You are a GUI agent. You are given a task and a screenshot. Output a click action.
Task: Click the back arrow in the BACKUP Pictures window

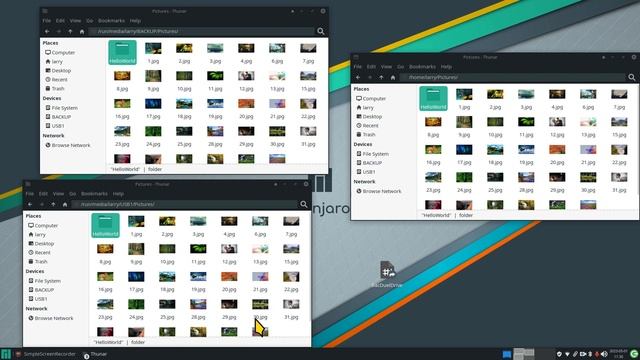47,31
